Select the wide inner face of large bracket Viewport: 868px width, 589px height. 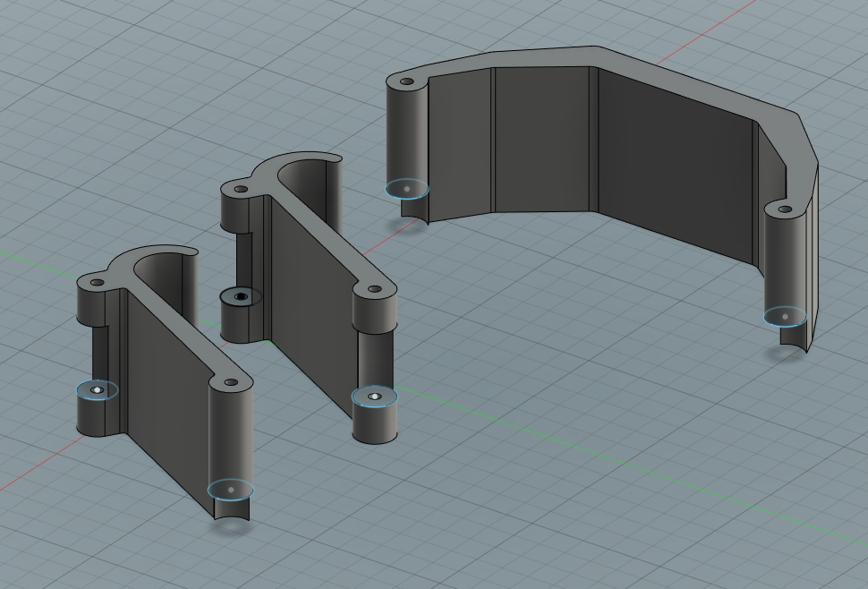coord(676,166)
